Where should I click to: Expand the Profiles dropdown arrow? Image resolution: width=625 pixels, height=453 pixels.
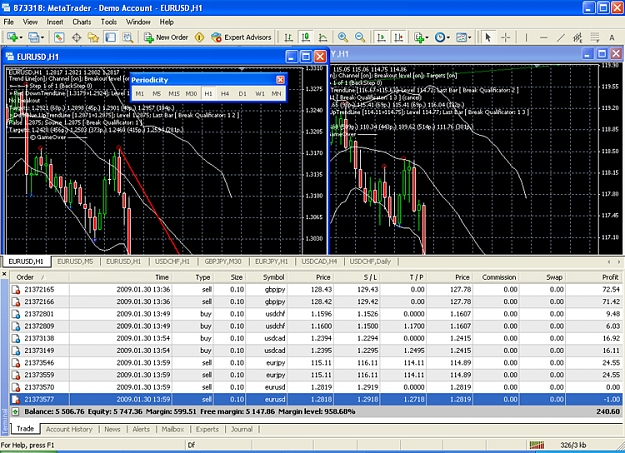pyautogui.click(x=42, y=38)
